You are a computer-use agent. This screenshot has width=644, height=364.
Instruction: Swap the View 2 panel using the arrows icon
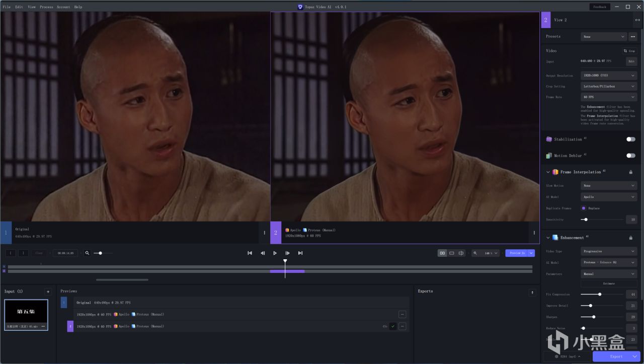pyautogui.click(x=637, y=20)
